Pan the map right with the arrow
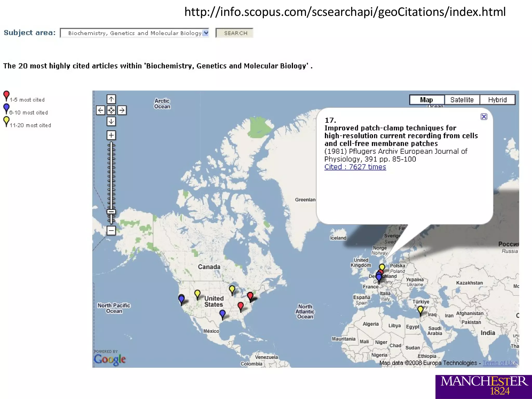Screen dimensions: 532x399 pyautogui.click(x=122, y=110)
